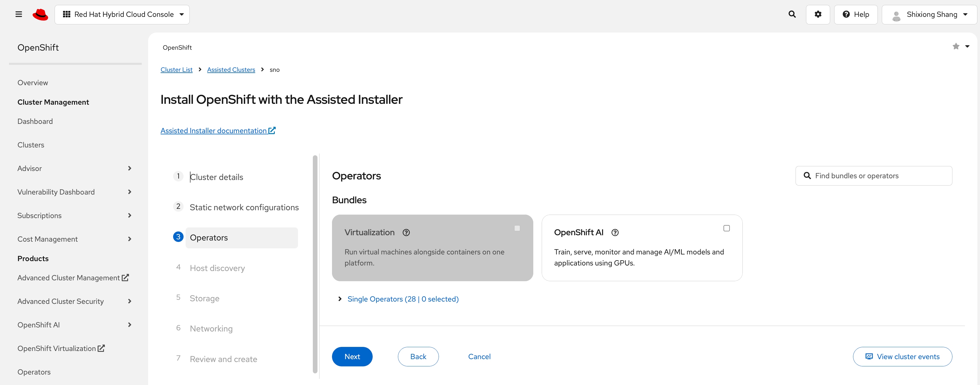Open the hamburger navigation menu
The width and height of the screenshot is (980, 385).
point(19,15)
